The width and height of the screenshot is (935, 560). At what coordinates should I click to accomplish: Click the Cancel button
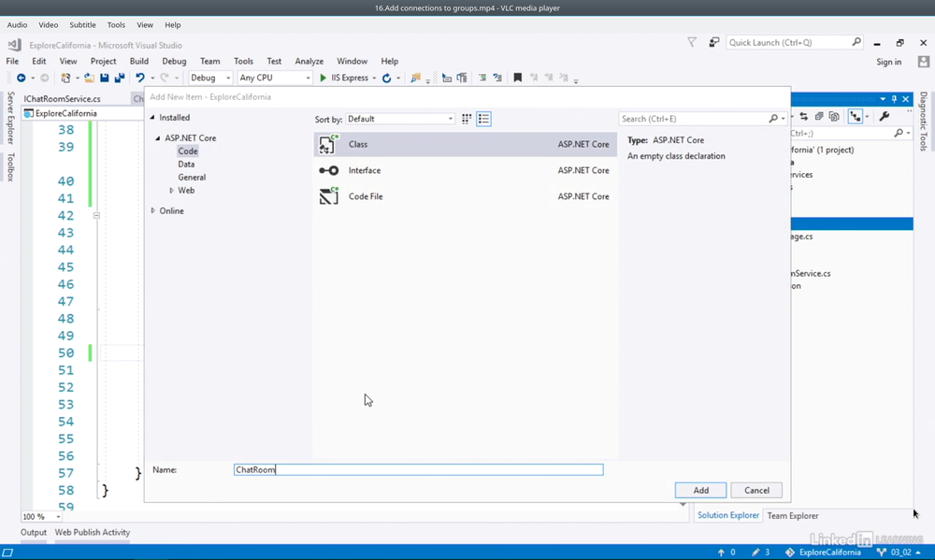coord(756,490)
